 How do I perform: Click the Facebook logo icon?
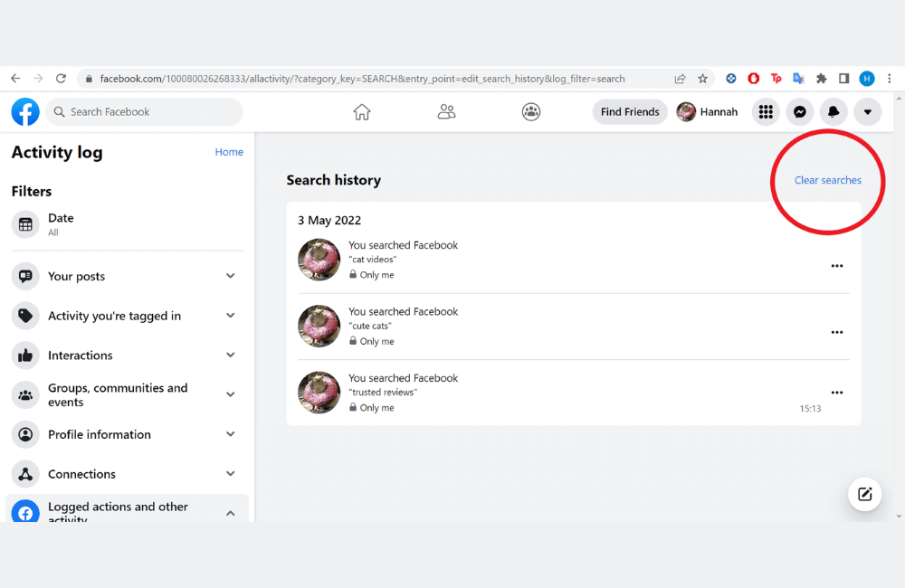(x=24, y=111)
